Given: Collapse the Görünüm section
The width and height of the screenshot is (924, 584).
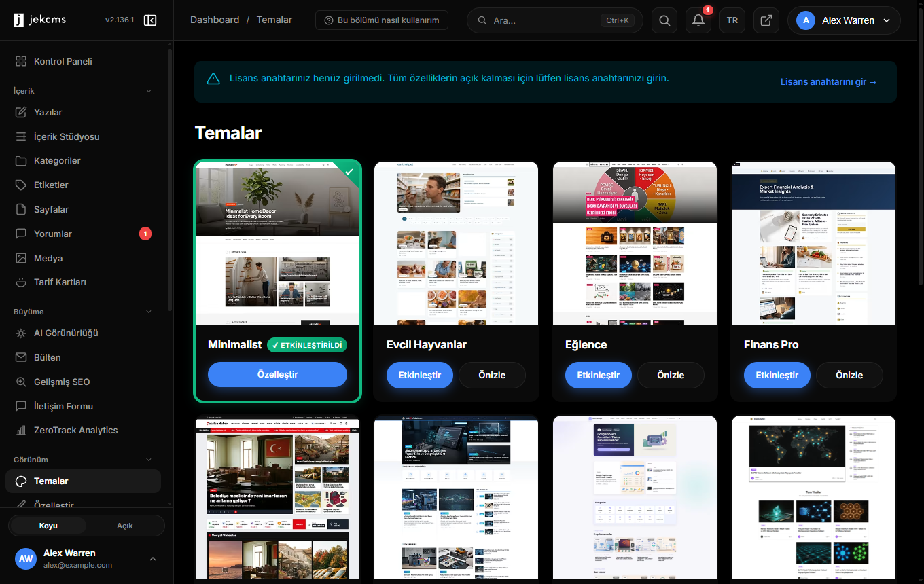Looking at the screenshot, I should click(x=149, y=460).
